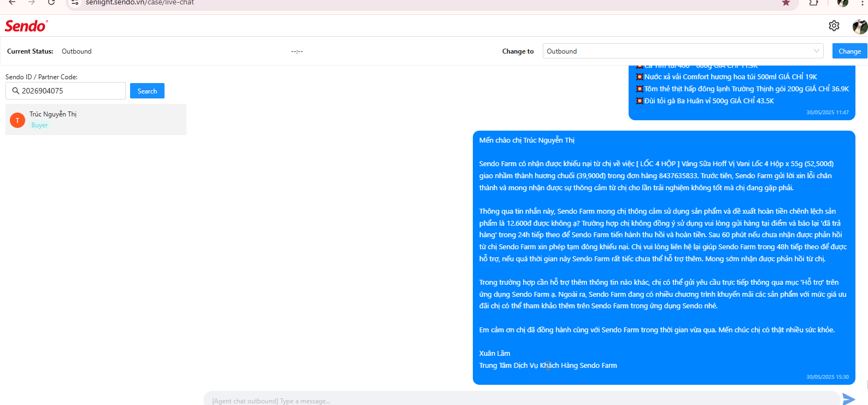Send message with the paper plane icon
868x405 pixels.
pos(849,400)
